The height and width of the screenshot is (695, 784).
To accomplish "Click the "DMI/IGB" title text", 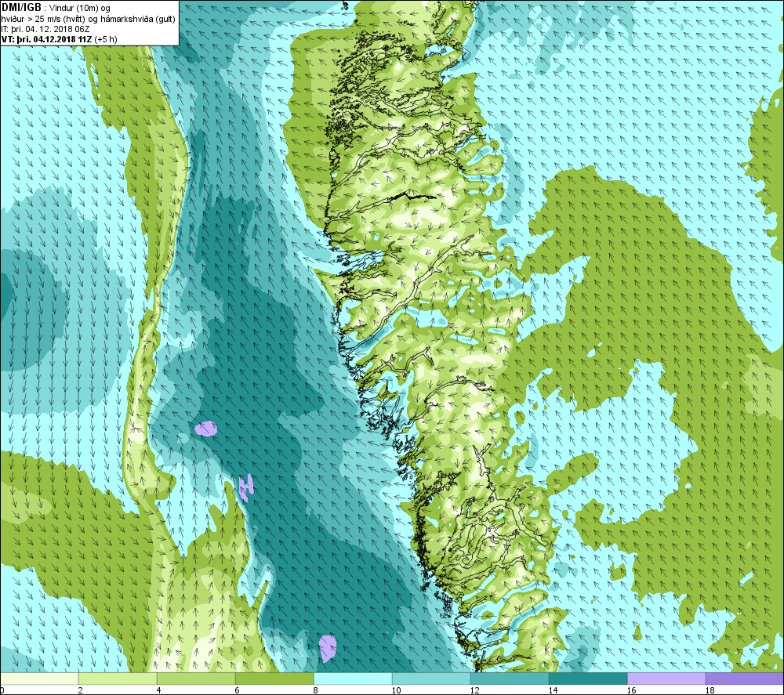I will [21, 8].
